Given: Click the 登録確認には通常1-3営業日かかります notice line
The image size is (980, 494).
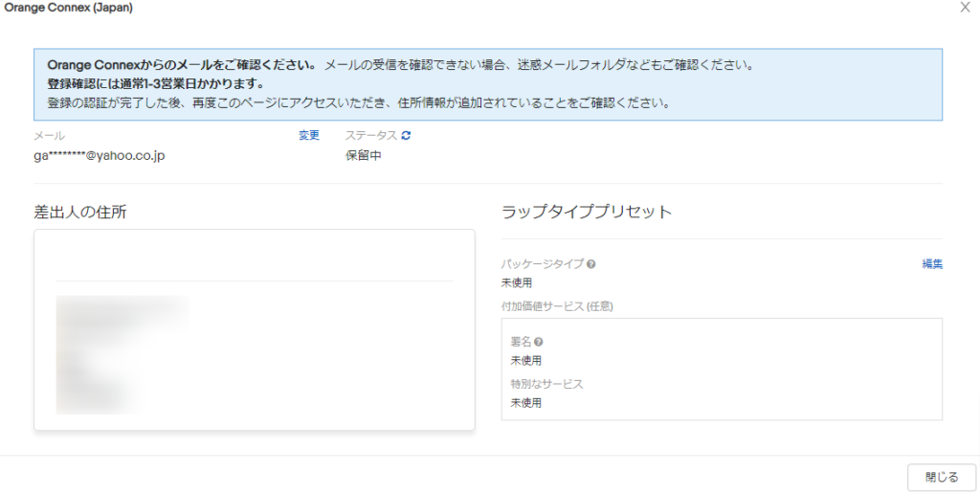Looking at the screenshot, I should [156, 84].
